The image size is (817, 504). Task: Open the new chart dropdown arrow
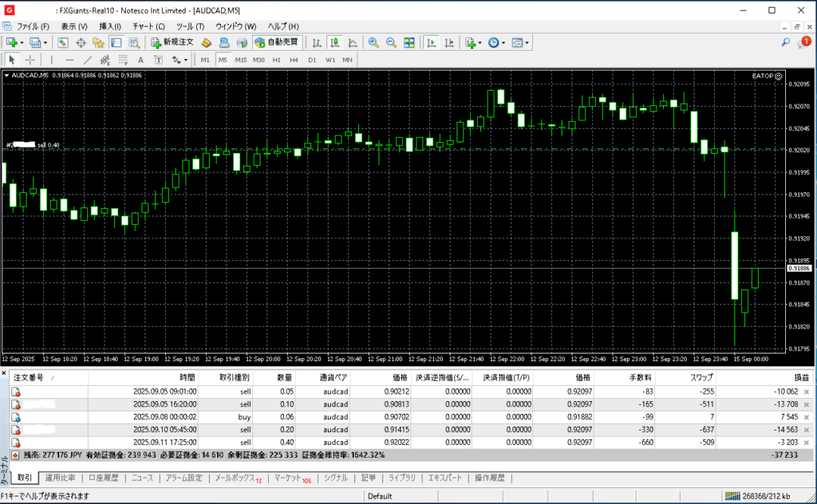(x=22, y=42)
